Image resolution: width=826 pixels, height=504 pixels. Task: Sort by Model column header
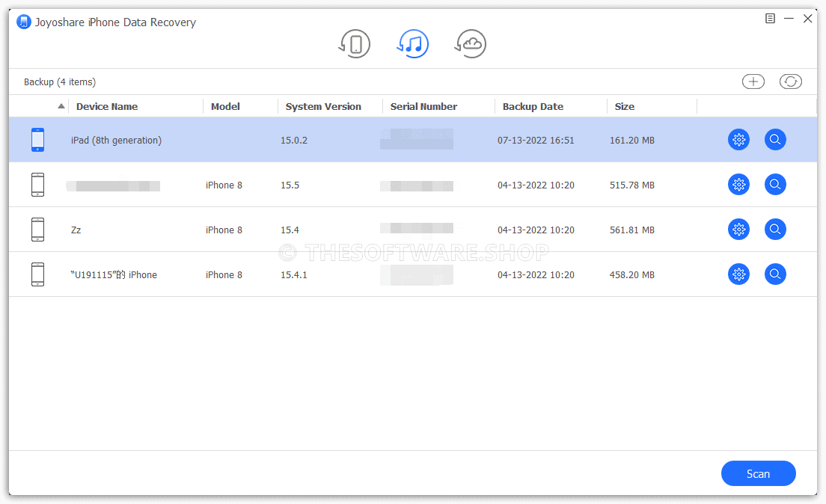tap(225, 106)
